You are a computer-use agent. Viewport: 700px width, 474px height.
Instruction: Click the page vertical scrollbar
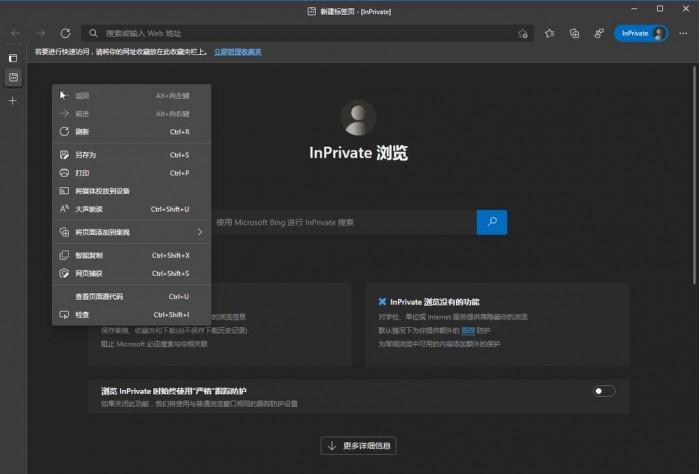click(x=694, y=174)
